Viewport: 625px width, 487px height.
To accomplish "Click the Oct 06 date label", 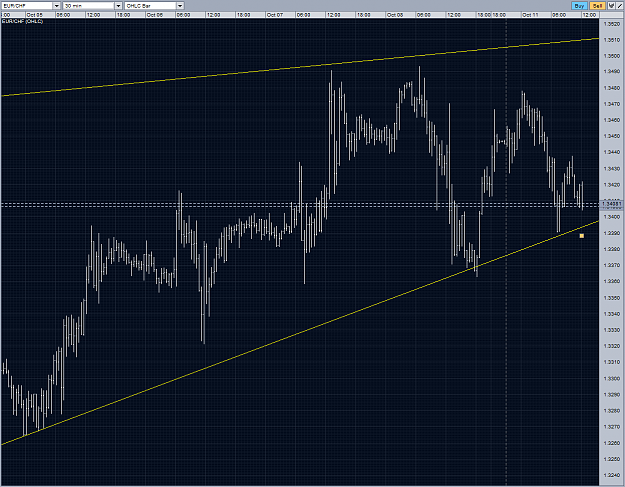I will 154,15.
